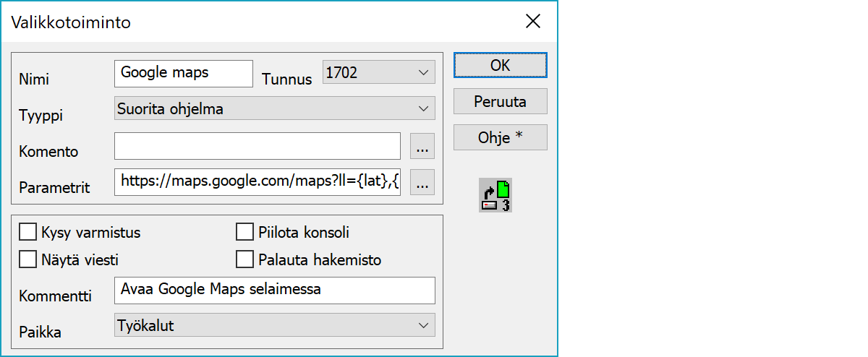This screenshot has height=357, width=868.
Task: Close the Valikkotoiminto dialog window
Action: pos(533,22)
